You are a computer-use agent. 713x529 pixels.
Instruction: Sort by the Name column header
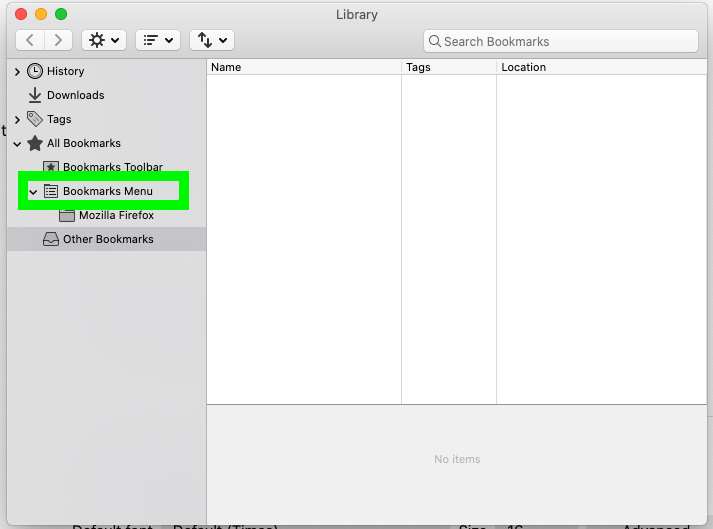(304, 67)
